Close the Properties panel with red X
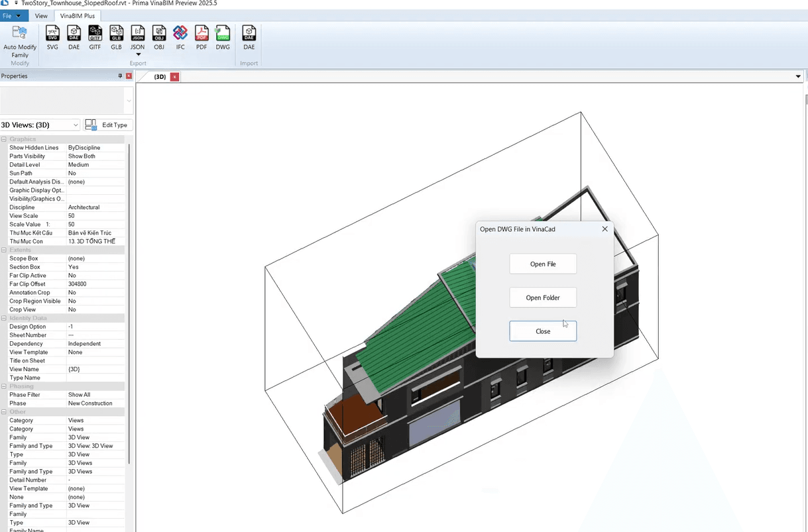Screen dimensions: 808x532 coord(129,76)
